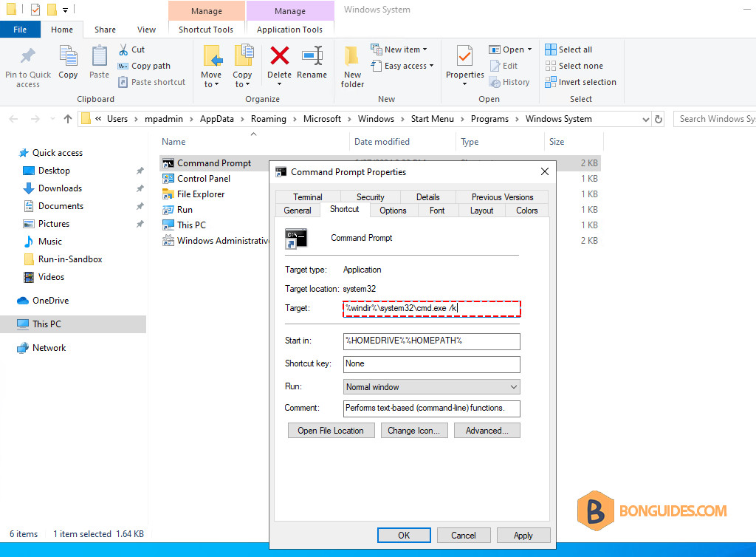Click the red Delete icon
The height and width of the screenshot is (557, 756).
click(x=280, y=55)
